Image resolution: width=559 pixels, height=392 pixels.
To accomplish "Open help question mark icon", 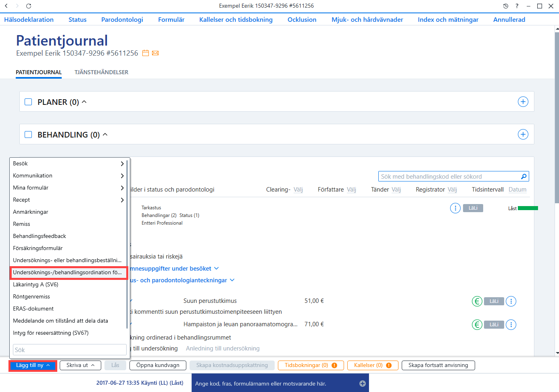I will tap(517, 6).
